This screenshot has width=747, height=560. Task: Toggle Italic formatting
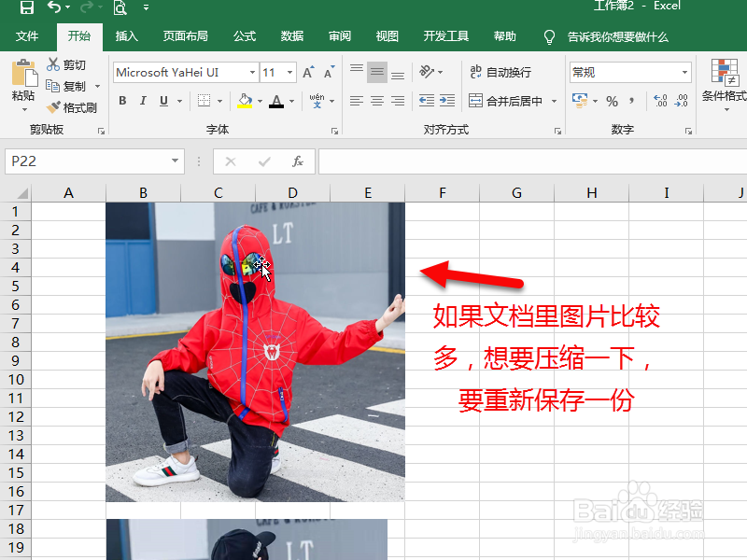143,101
